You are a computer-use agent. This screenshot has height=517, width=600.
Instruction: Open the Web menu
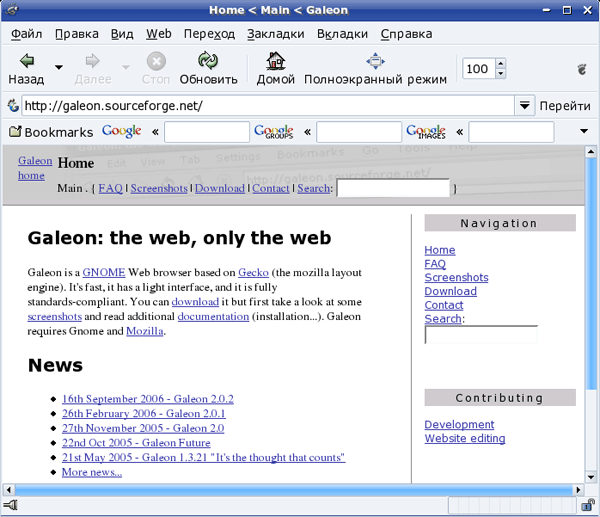point(158,34)
